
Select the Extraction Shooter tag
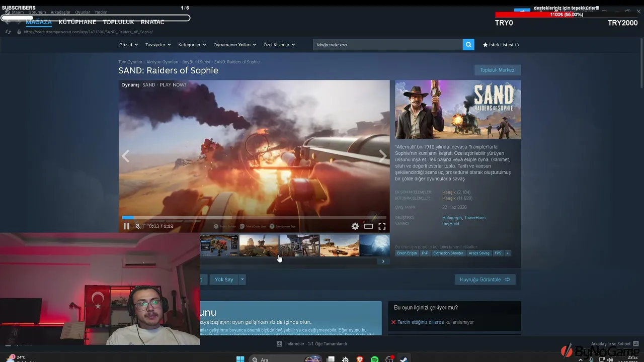448,253
